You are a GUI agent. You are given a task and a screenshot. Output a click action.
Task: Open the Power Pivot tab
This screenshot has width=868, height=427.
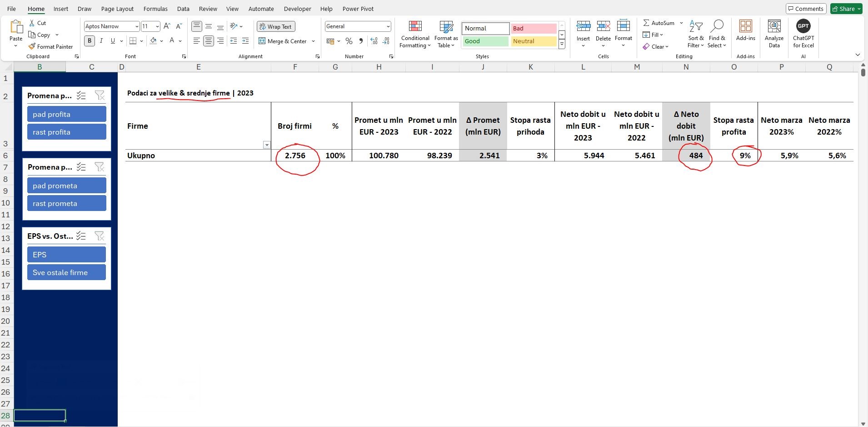358,9
